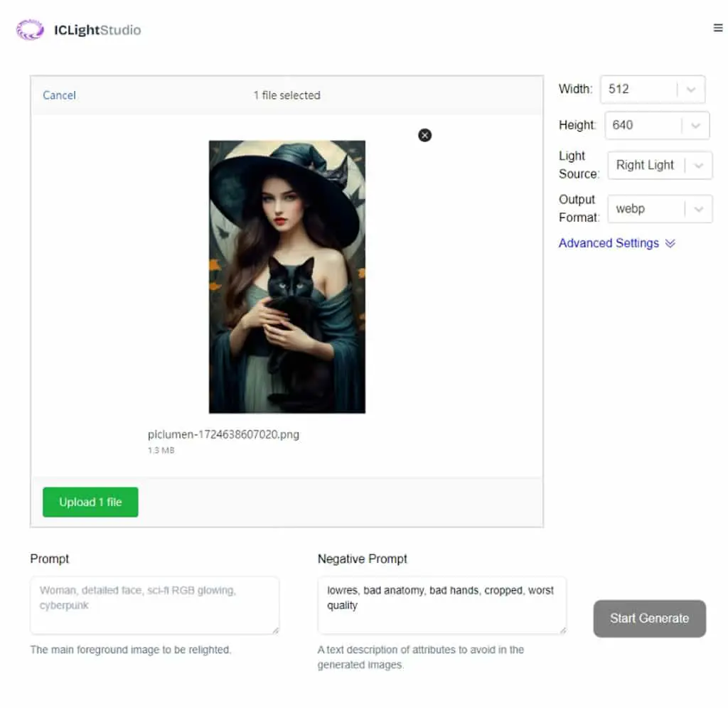This screenshot has height=708, width=728.
Task: Click the Upload 1 file button
Action: (x=90, y=502)
